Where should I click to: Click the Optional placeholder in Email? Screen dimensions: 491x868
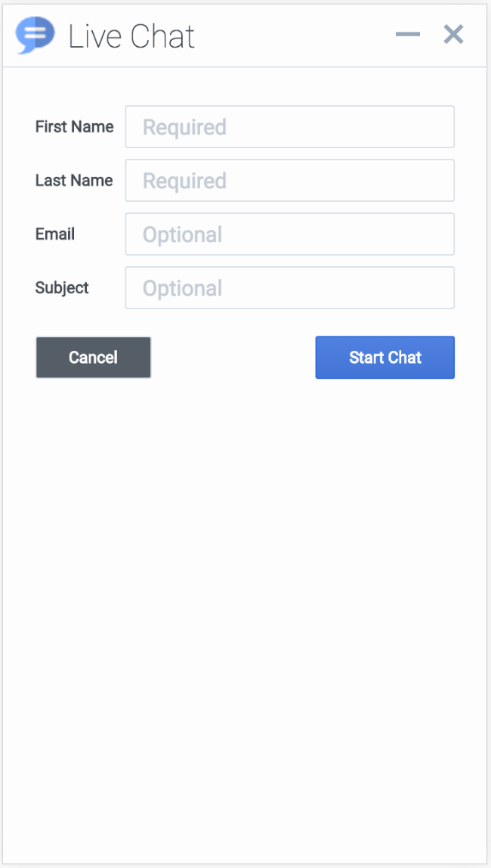pyautogui.click(x=182, y=234)
